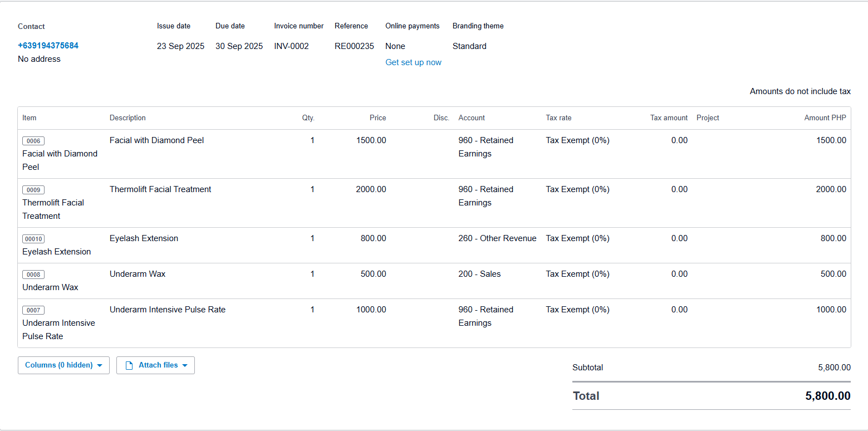Select item code 0006 badge
This screenshot has width=868, height=431.
point(33,141)
